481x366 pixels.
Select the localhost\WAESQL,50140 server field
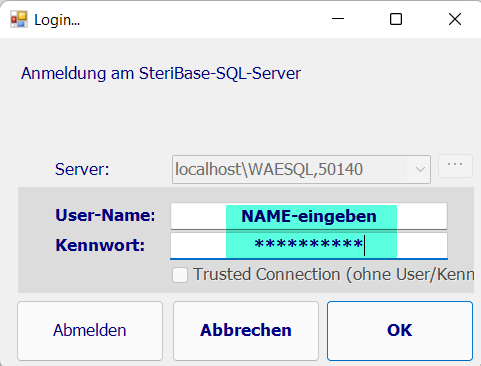[301, 169]
